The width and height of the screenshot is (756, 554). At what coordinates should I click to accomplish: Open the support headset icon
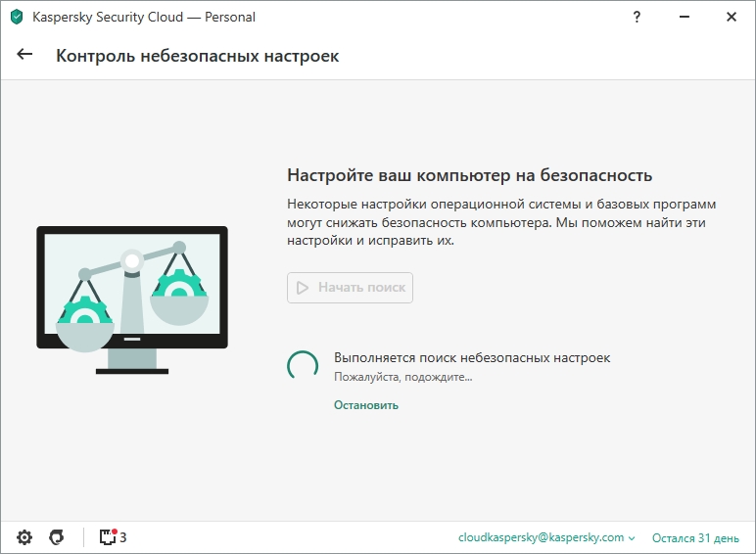pos(57,537)
